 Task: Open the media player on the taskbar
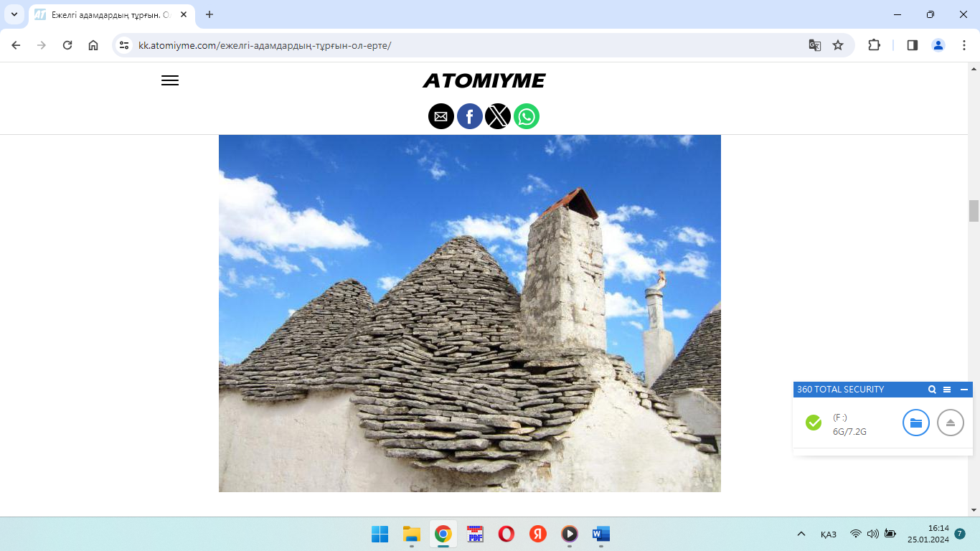[570, 534]
